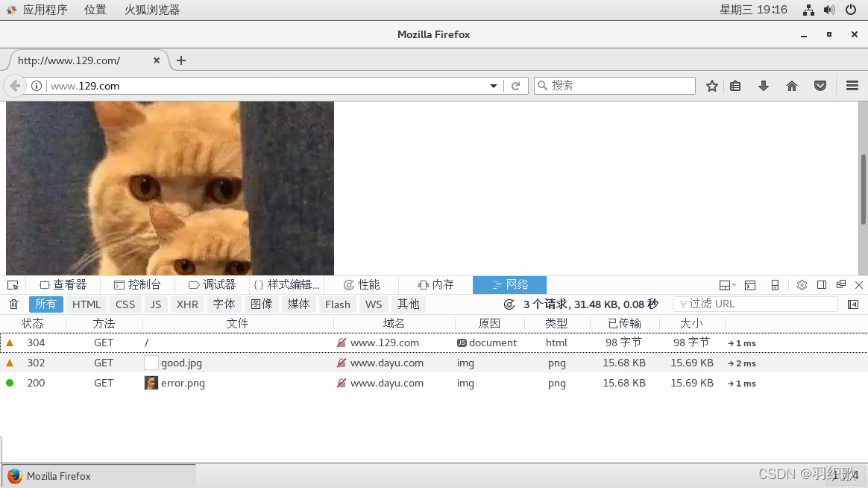This screenshot has height=488, width=868.
Task: Sort requests by 类型 column header
Action: pos(556,324)
